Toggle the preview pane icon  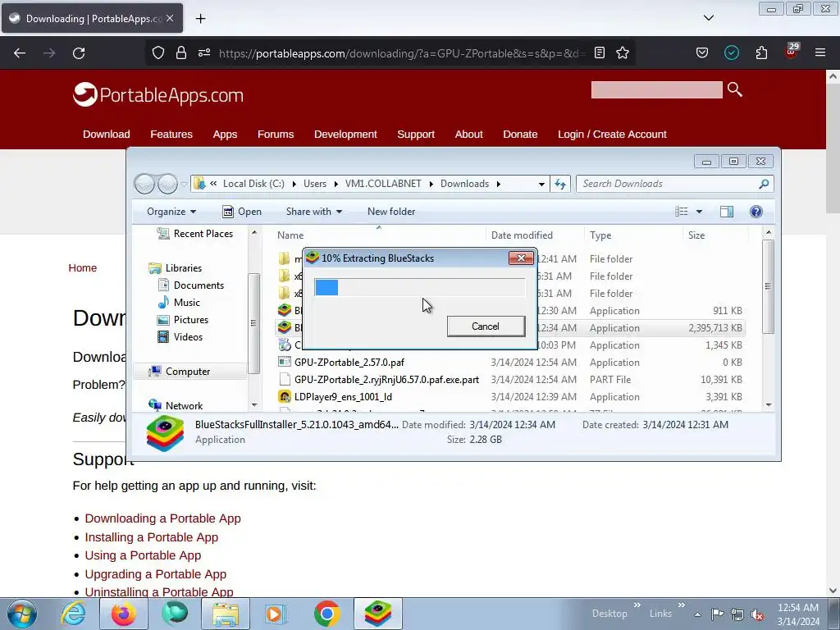pyautogui.click(x=727, y=212)
